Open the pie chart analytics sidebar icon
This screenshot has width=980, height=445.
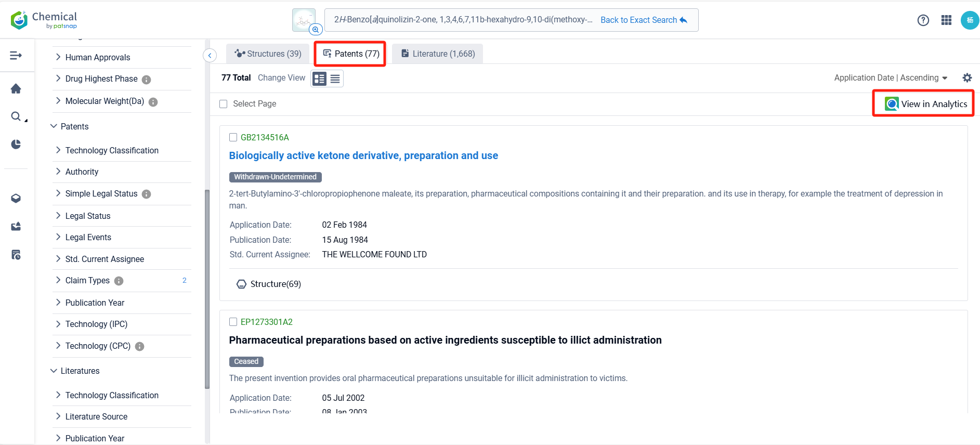[x=16, y=144]
